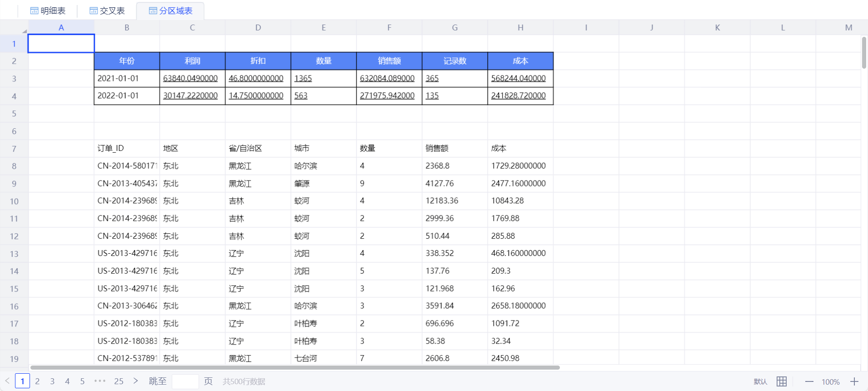The width and height of the screenshot is (868, 391).
Task: Zoom in with the plus icon
Action: point(854,381)
